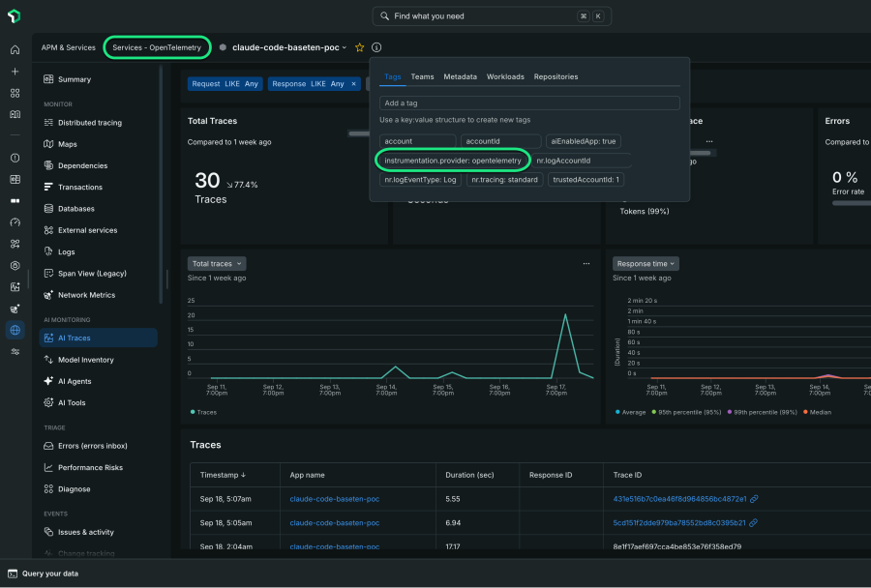Click the sidebar vertical scrollbar
Viewport: 871px width, 588px height.
point(161,185)
